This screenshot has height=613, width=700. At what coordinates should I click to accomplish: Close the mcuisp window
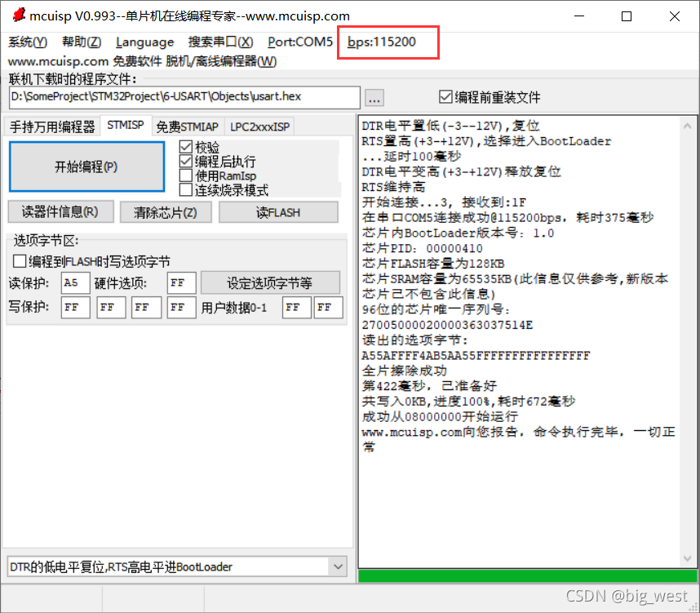pos(675,16)
